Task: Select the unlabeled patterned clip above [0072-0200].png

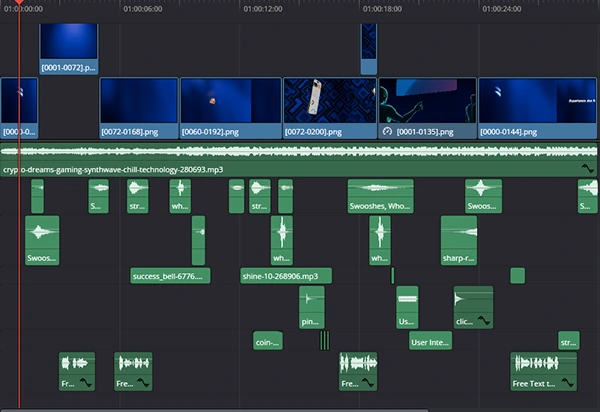Action: [x=369, y=49]
